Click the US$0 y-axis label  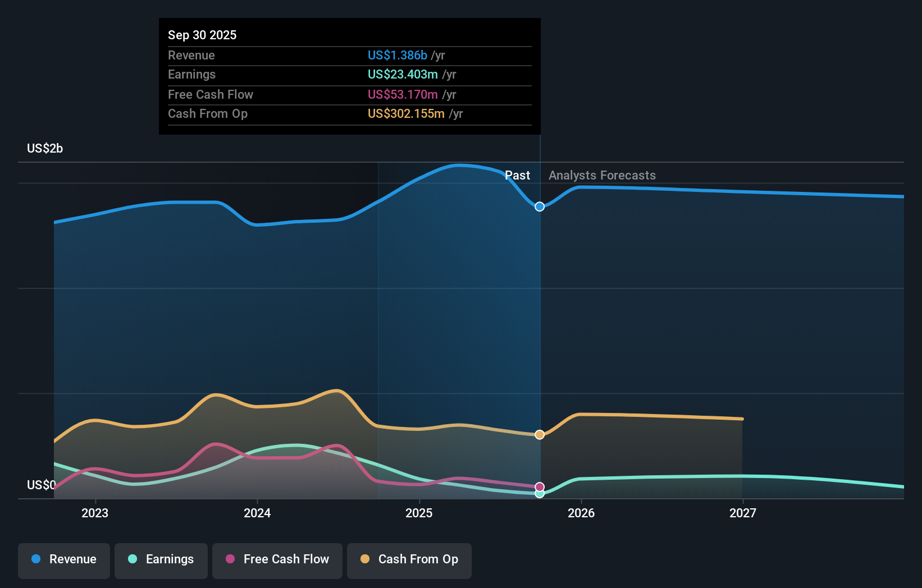click(x=42, y=485)
